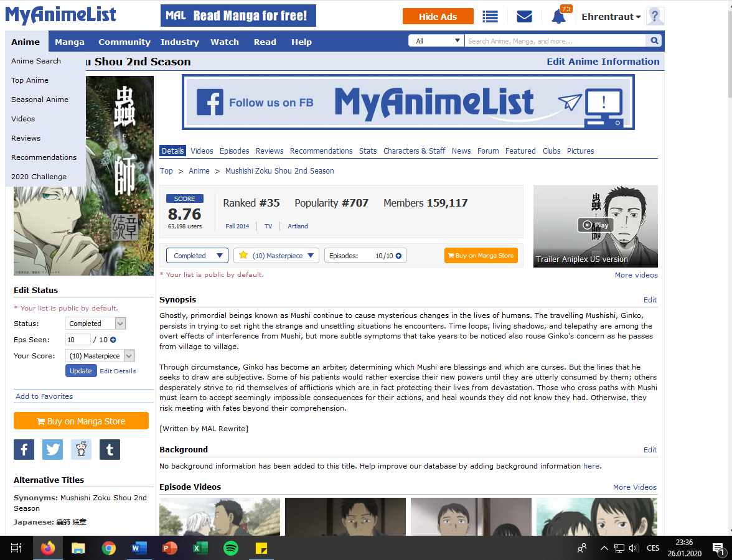Open the (10) Masterpiece score dropdown in score bar
This screenshot has width=732, height=560.
[276, 256]
